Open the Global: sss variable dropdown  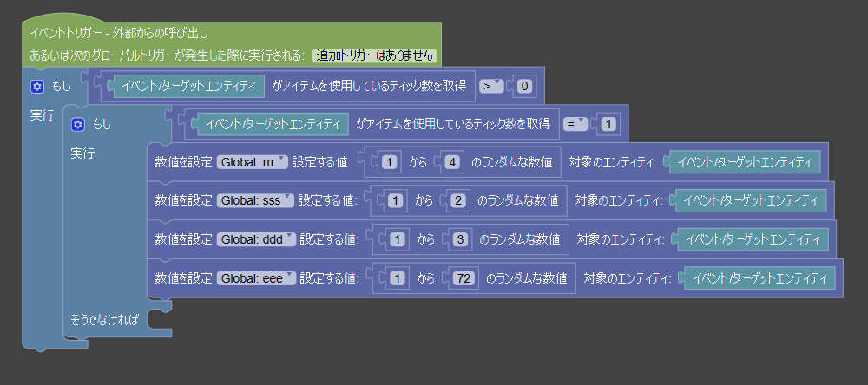pyautogui.click(x=255, y=201)
